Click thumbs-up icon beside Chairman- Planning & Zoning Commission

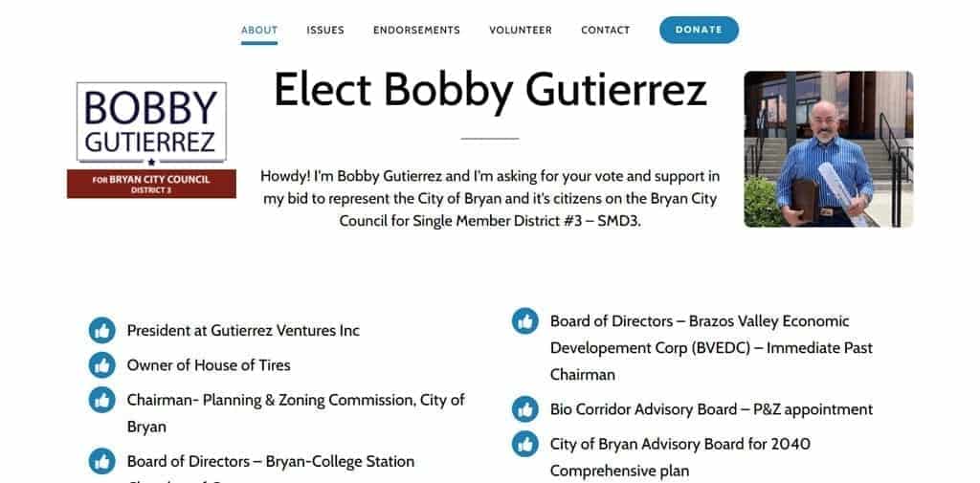click(x=101, y=400)
